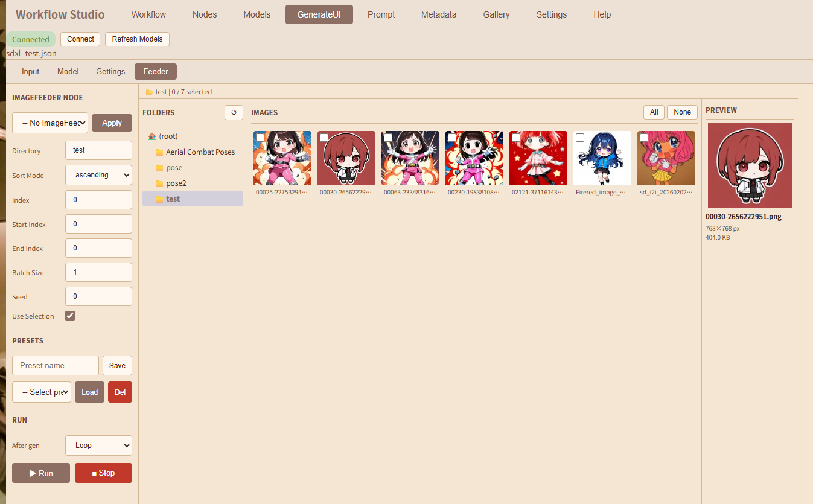
Task: Switch to the Input sub-tab
Action: point(31,71)
